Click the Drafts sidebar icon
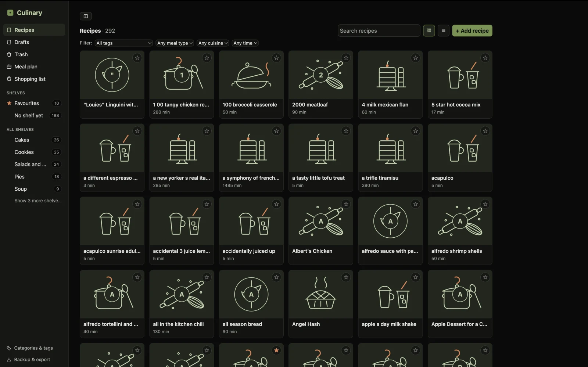588x367 pixels. pyautogui.click(x=9, y=42)
